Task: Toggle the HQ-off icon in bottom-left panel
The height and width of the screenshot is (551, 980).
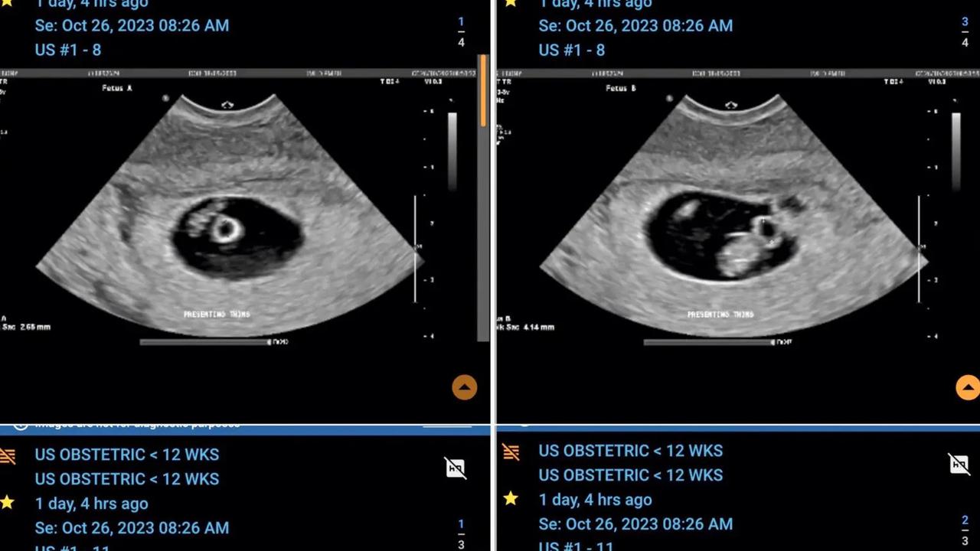Action: 456,468
